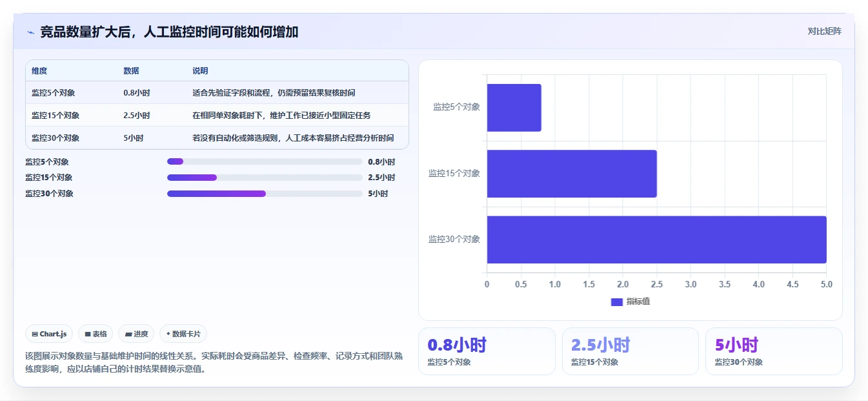The image size is (868, 401).
Task: Click description 若没有自动化或筛选规则
Action: (293, 138)
